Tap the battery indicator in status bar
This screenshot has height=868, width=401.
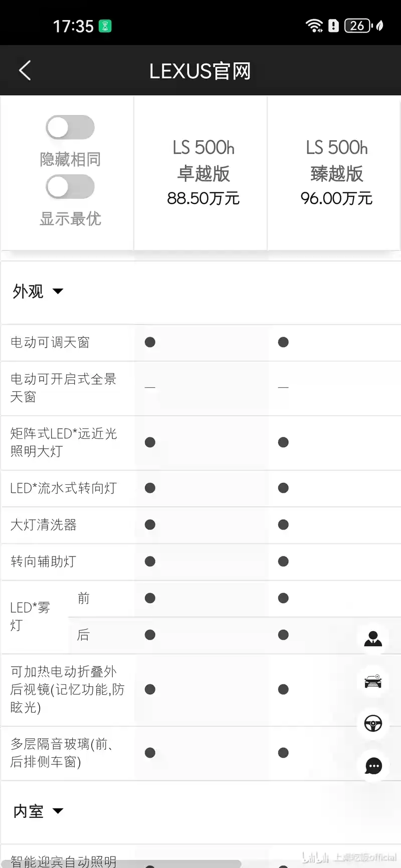[x=357, y=26]
